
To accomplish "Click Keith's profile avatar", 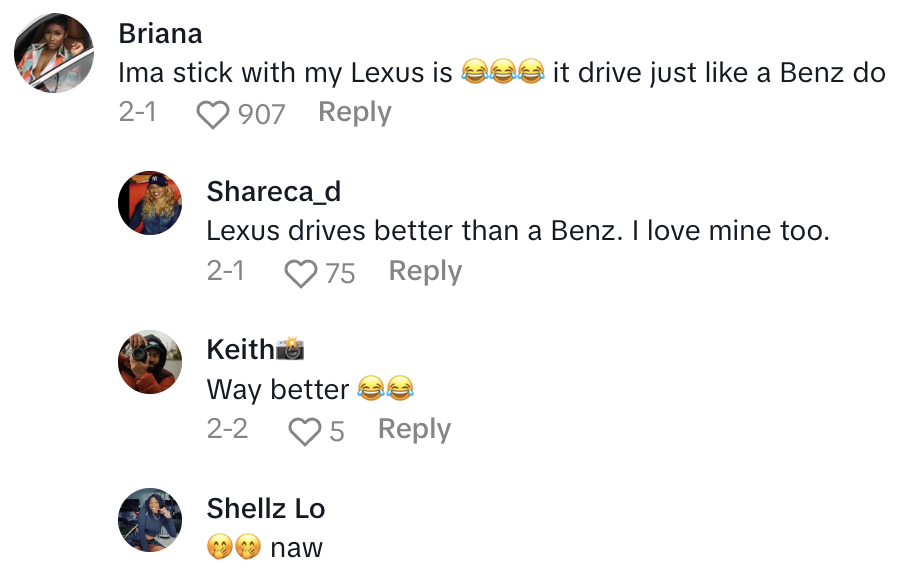I will point(151,362).
